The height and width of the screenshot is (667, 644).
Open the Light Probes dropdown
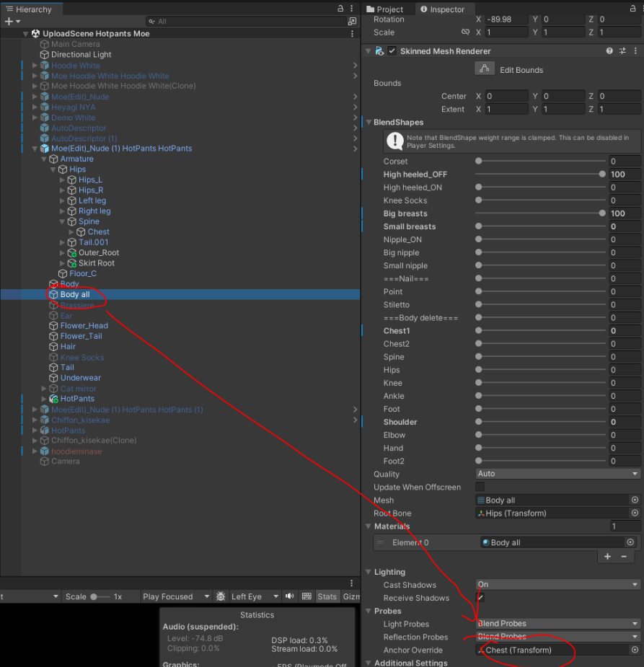click(557, 624)
